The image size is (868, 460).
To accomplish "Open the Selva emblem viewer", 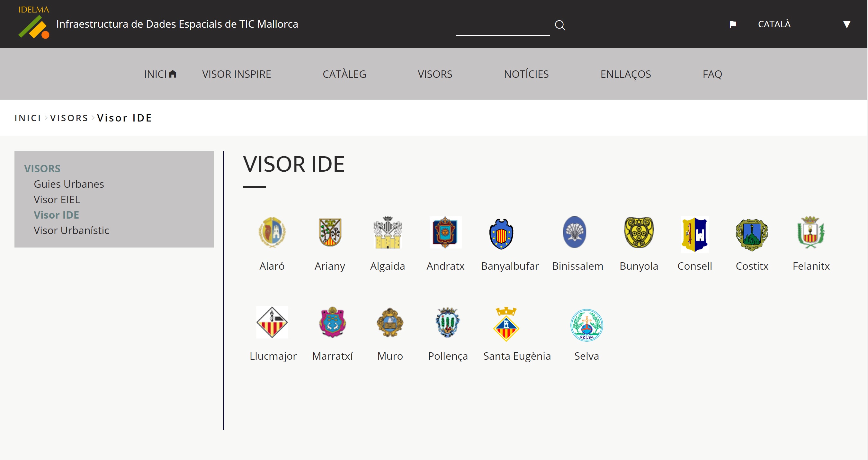I will pos(586,325).
